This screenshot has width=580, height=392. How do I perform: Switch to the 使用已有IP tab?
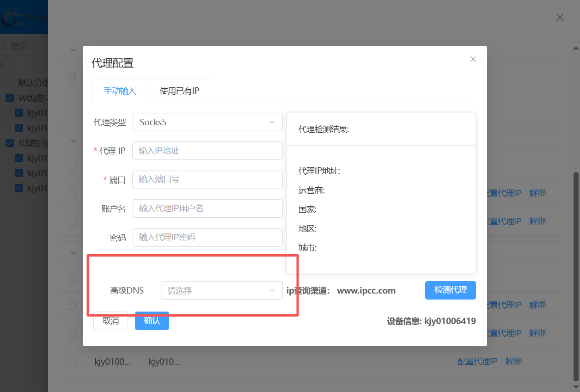click(x=179, y=91)
